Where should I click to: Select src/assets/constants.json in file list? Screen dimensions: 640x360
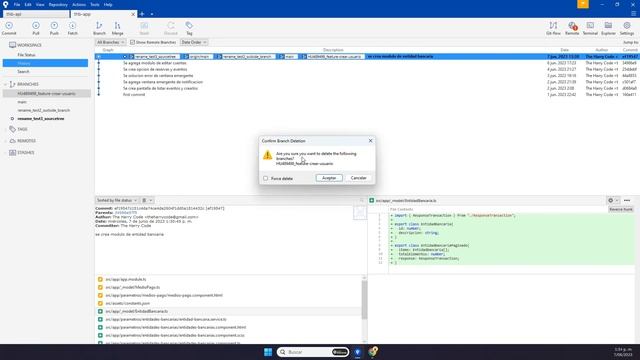[128, 303]
